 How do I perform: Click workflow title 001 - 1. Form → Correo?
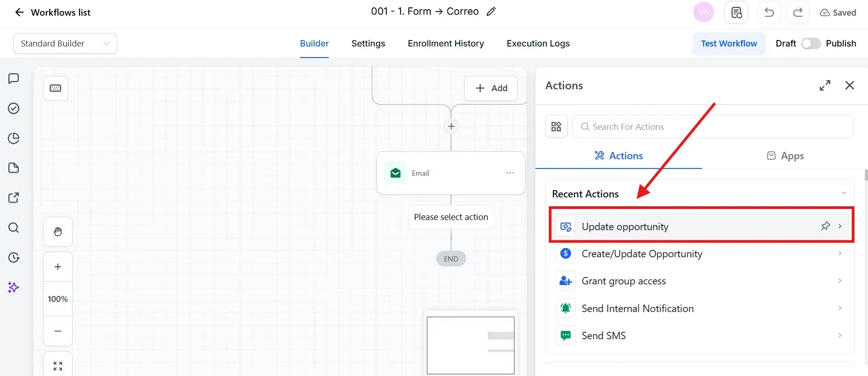[x=425, y=12]
